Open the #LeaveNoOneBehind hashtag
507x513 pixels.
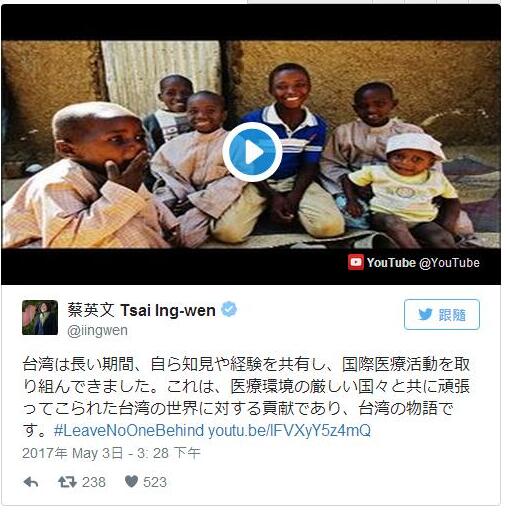(129, 430)
